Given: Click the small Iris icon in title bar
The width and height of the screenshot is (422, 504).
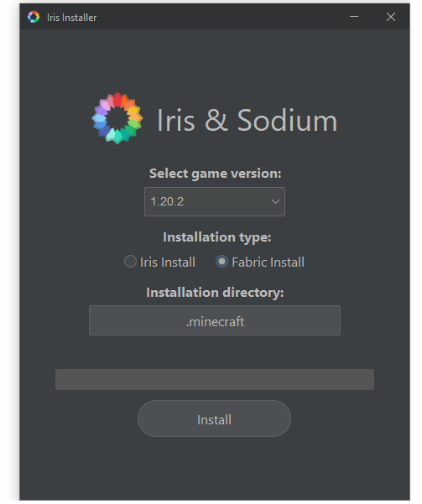Looking at the screenshot, I should click(34, 17).
